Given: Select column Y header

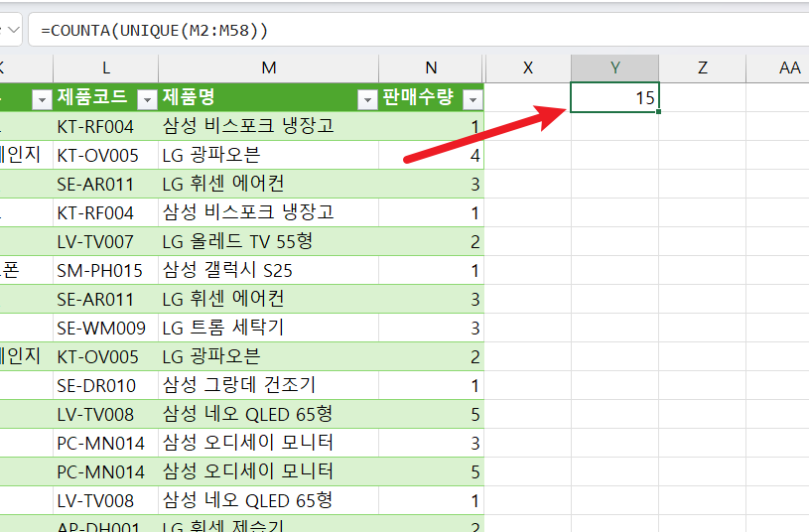Looking at the screenshot, I should click(615, 67).
